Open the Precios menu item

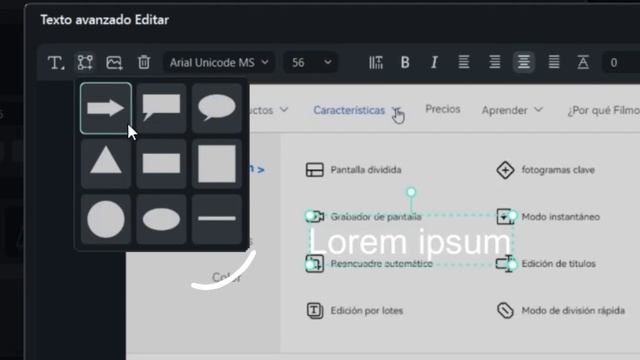click(x=443, y=109)
